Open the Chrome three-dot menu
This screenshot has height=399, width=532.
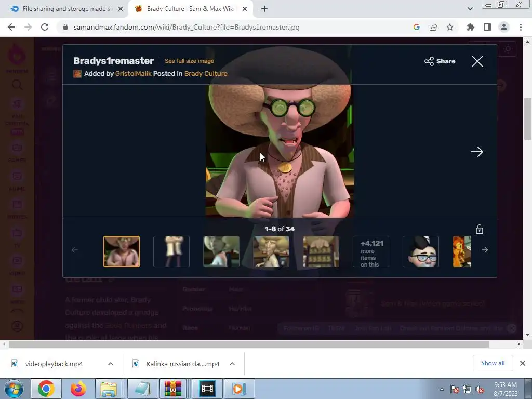click(x=521, y=27)
